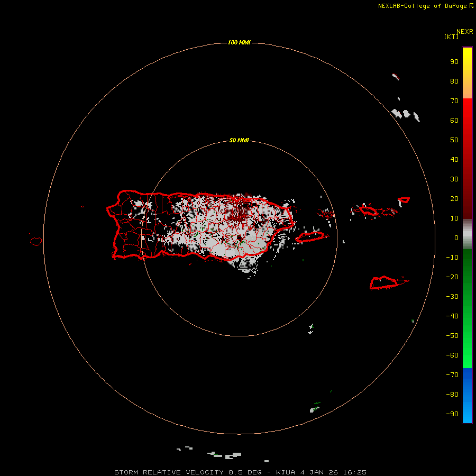The height and width of the screenshot is (476, 476).
Task: Select the 50 NMI range ring label
Action: tap(239, 140)
